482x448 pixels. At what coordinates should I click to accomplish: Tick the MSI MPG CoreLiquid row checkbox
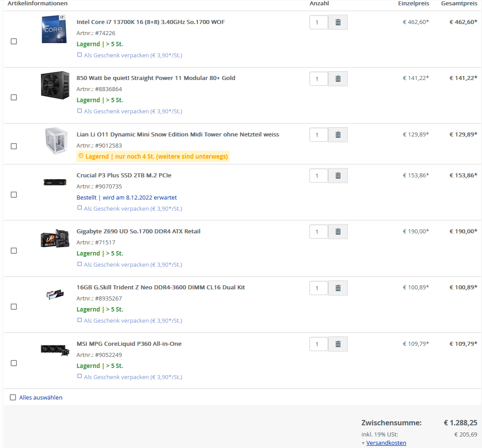tap(14, 363)
